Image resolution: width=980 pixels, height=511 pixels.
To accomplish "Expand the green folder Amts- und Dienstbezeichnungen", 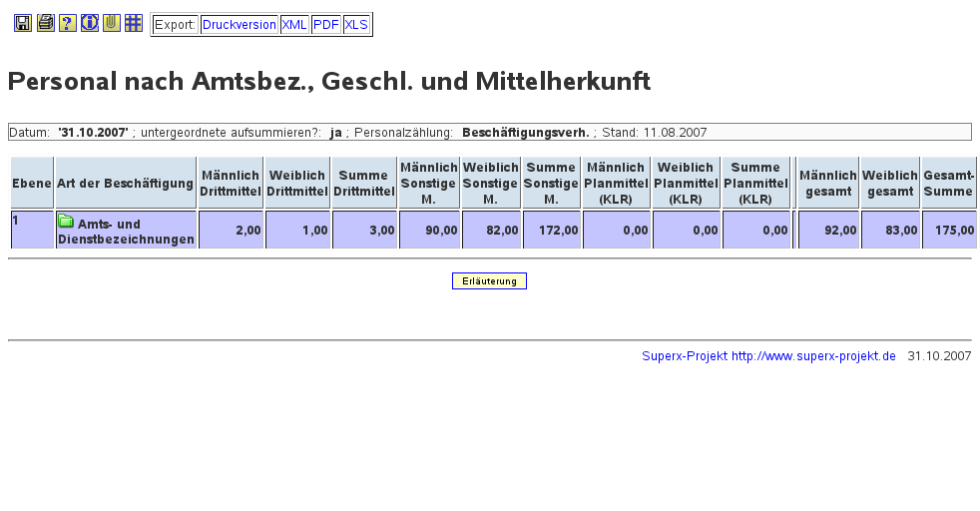I will click(66, 222).
